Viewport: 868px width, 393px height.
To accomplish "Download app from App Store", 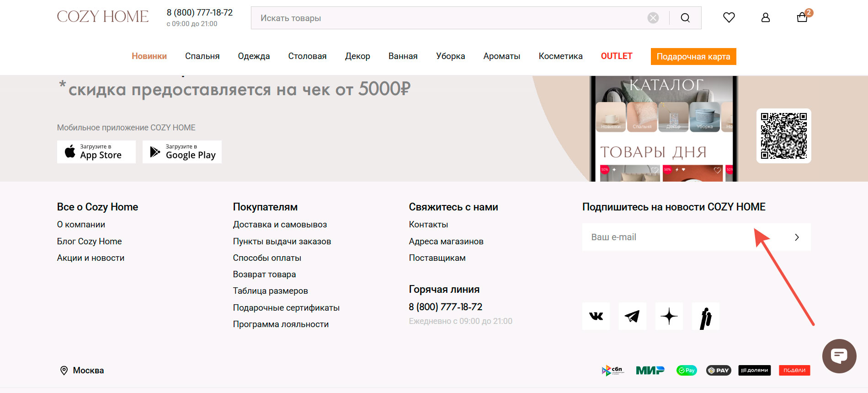I will (x=96, y=152).
